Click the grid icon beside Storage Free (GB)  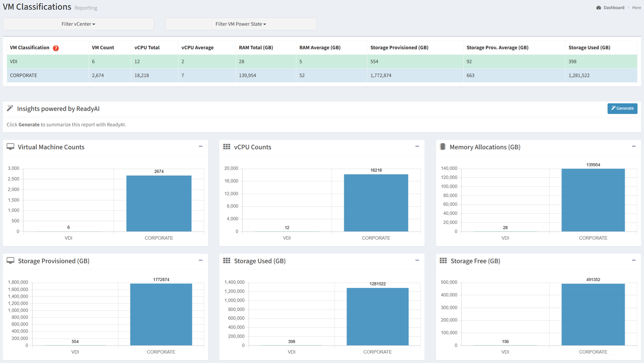click(443, 261)
